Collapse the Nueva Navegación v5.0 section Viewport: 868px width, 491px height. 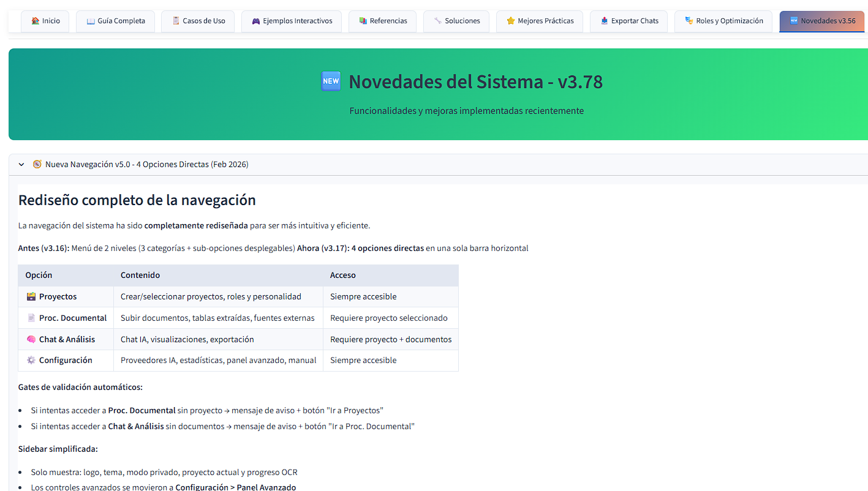point(21,164)
